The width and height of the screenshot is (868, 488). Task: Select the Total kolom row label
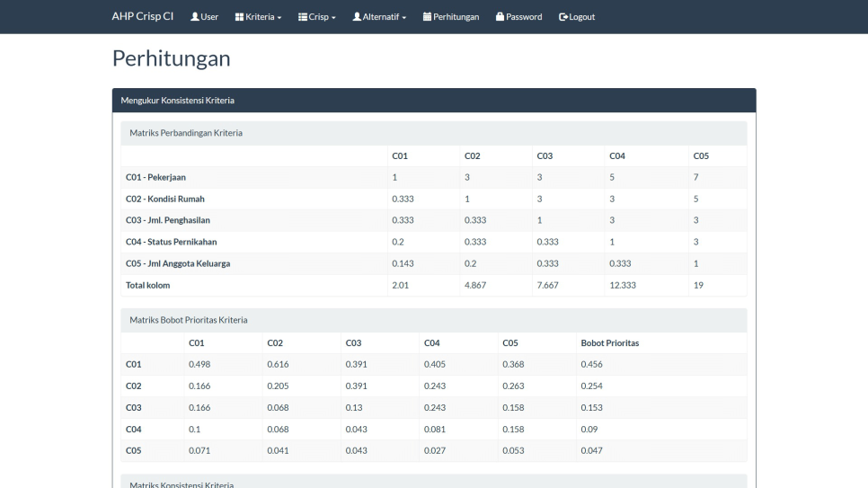click(x=147, y=285)
